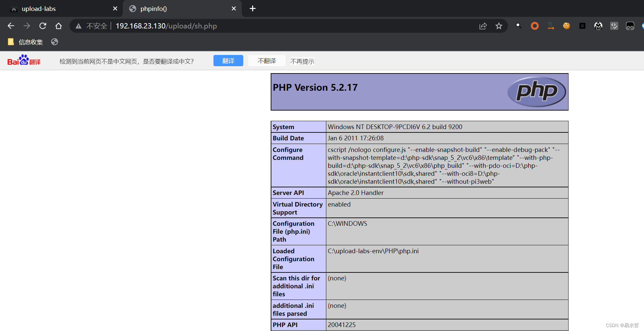Click the not-secure warning triangle icon
644x331 pixels.
[x=78, y=26]
